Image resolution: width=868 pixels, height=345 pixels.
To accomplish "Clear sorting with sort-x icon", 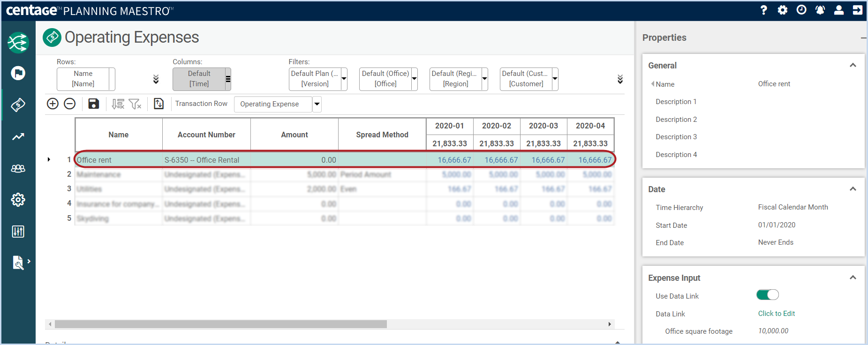I will click(x=118, y=104).
